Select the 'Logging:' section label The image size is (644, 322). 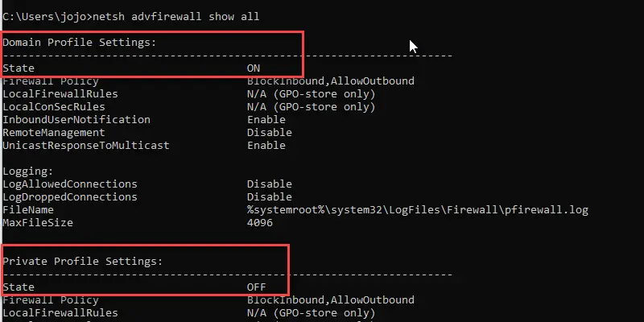28,171
